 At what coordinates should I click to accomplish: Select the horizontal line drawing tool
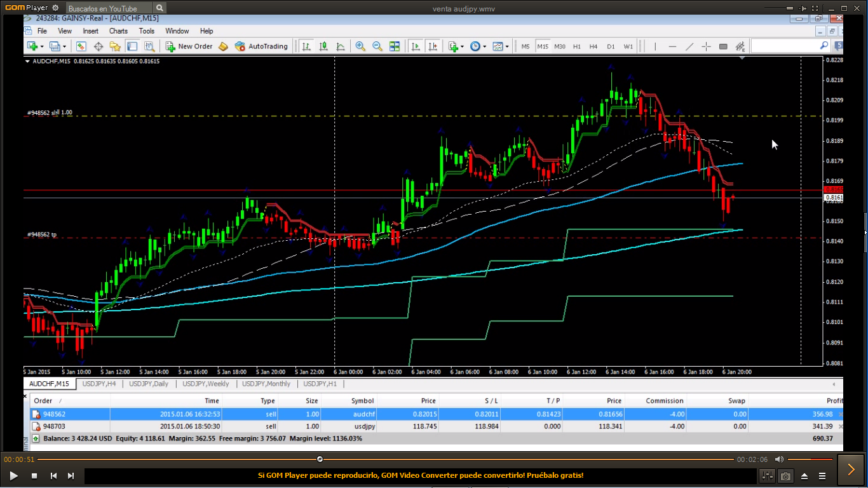point(672,46)
